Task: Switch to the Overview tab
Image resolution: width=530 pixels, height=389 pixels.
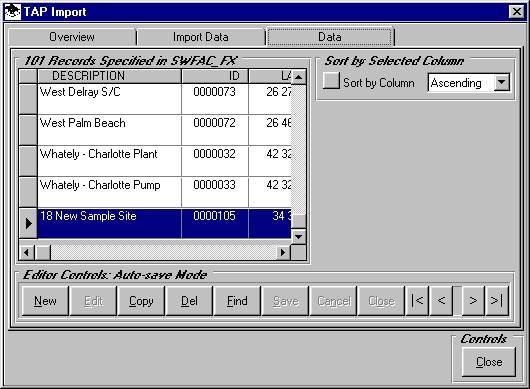Action: [x=72, y=37]
